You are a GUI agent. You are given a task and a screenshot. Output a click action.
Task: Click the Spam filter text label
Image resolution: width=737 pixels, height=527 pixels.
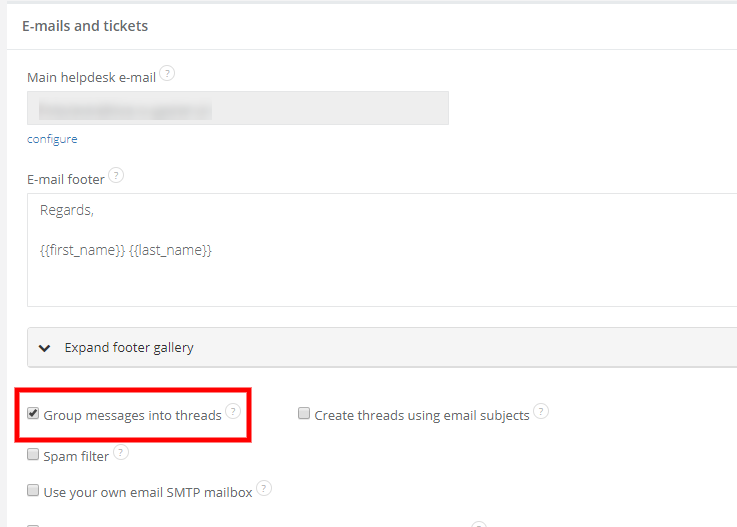(x=75, y=455)
